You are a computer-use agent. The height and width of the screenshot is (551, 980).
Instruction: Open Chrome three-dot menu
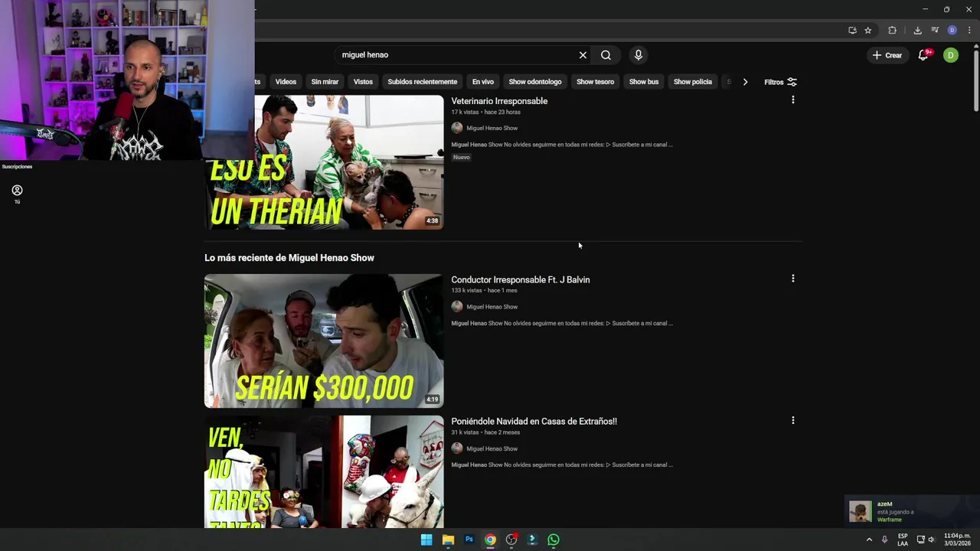pyautogui.click(x=969, y=31)
